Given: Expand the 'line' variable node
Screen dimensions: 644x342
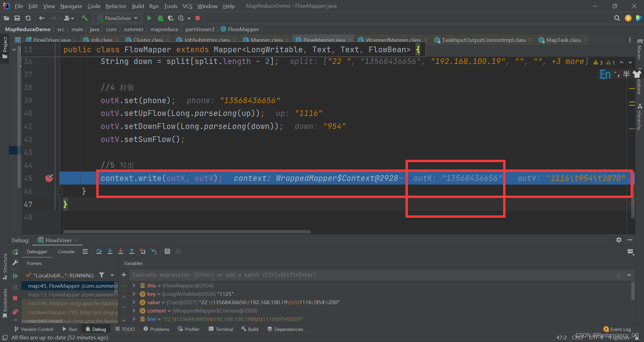Looking at the screenshot, I should point(134,319).
